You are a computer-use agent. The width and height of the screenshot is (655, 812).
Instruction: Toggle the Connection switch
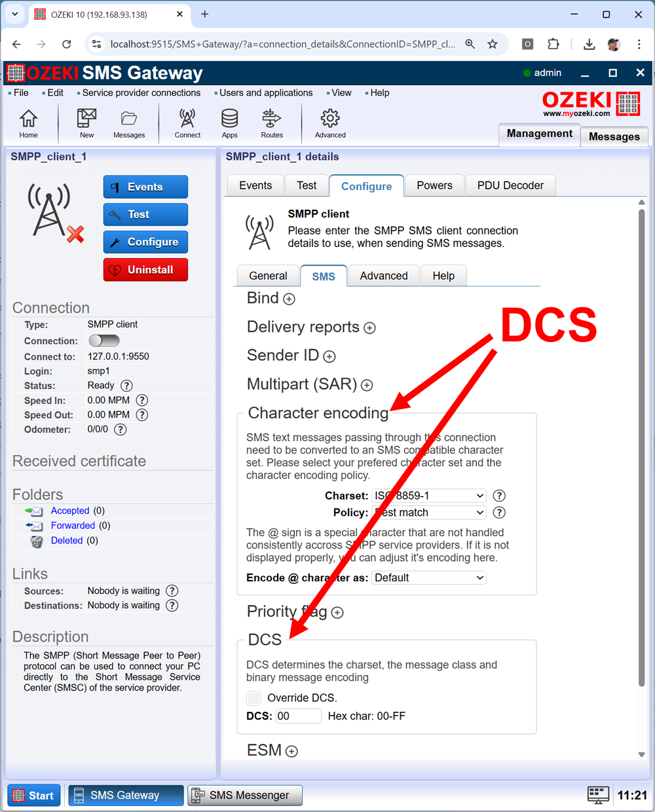[105, 340]
